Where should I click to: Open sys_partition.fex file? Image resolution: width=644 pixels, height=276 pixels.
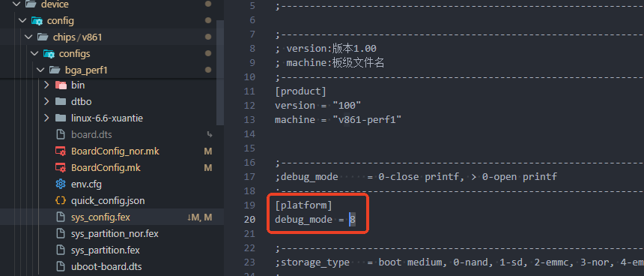coord(105,250)
